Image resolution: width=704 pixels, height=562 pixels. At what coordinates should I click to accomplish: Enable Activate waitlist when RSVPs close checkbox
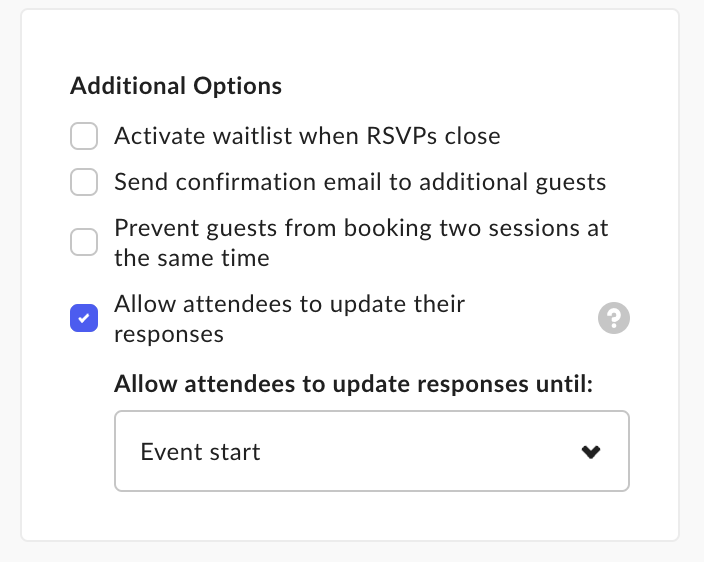[x=84, y=136]
